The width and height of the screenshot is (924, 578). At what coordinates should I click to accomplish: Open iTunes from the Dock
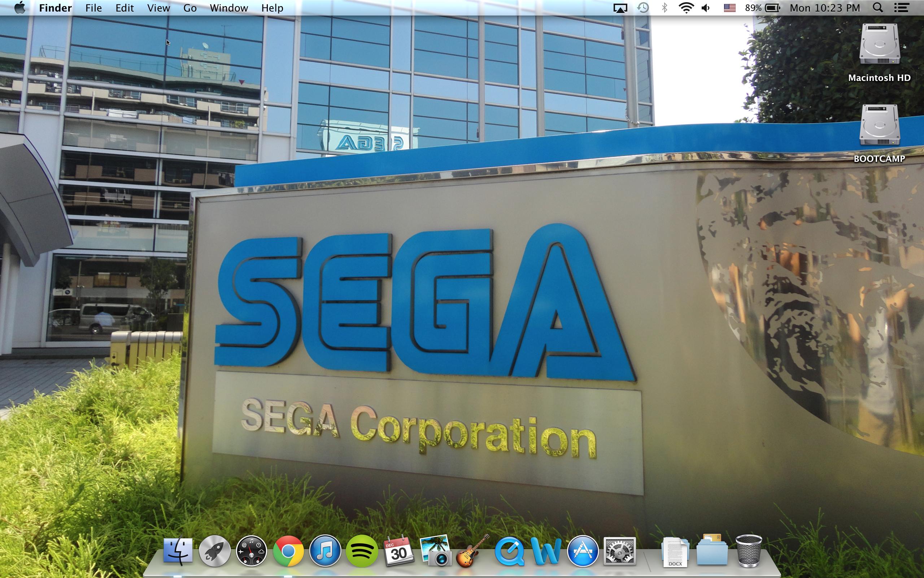325,551
